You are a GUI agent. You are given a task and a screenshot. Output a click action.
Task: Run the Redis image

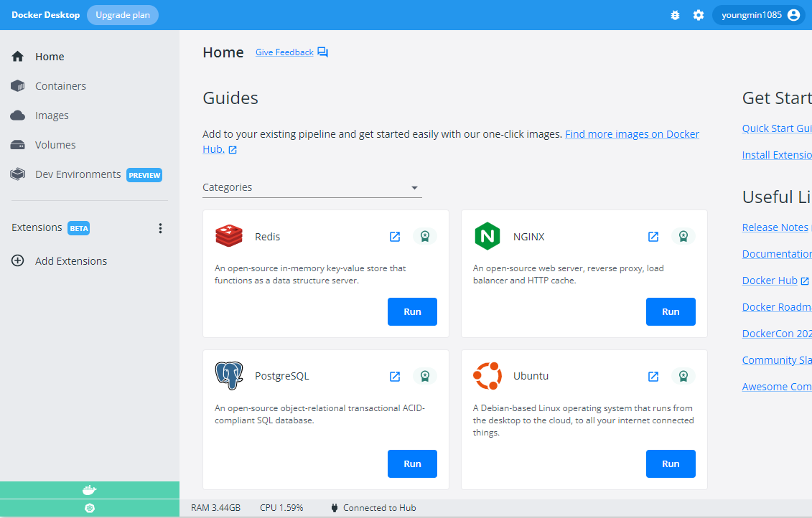(412, 311)
